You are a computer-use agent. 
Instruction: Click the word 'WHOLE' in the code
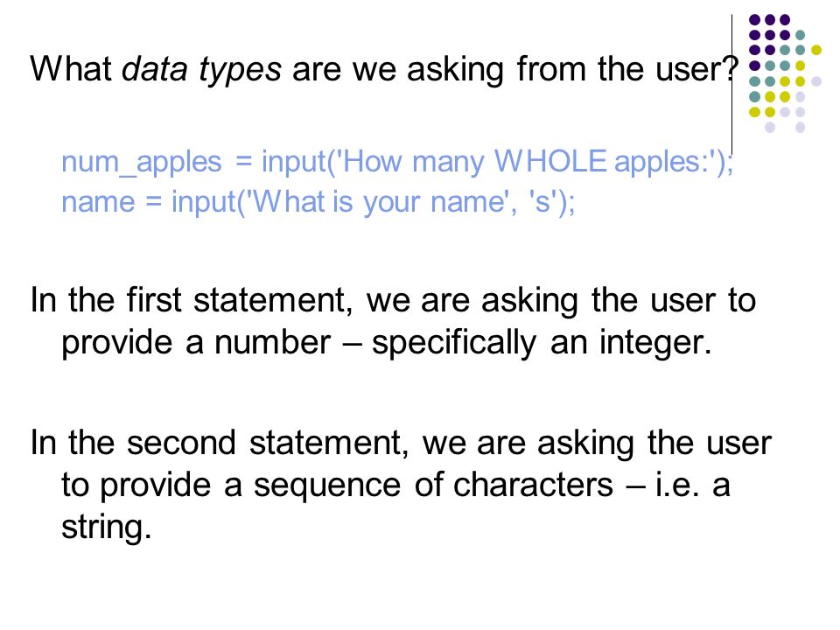[550, 161]
